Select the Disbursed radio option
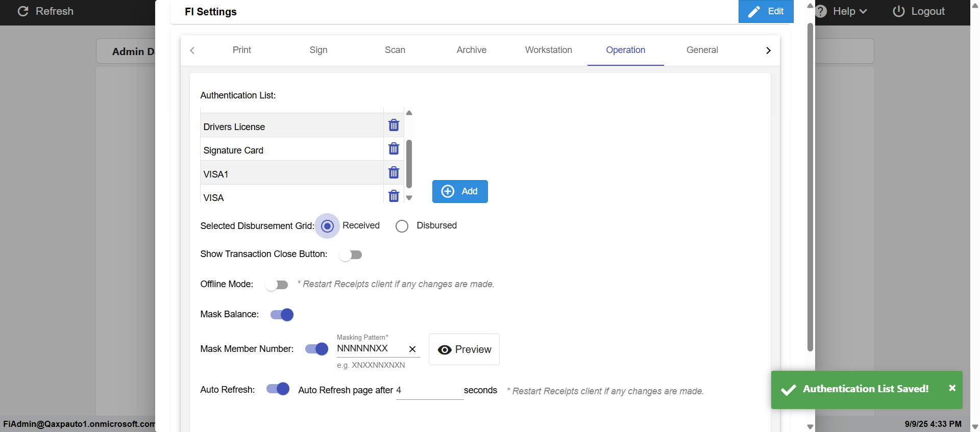 pyautogui.click(x=402, y=226)
